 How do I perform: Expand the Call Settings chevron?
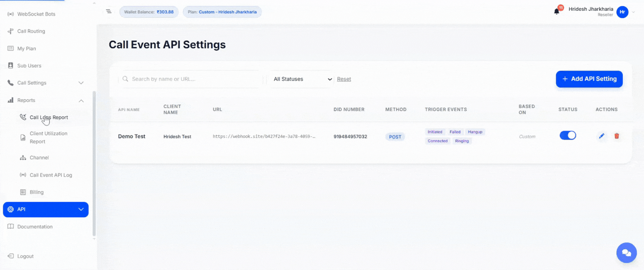(81, 83)
